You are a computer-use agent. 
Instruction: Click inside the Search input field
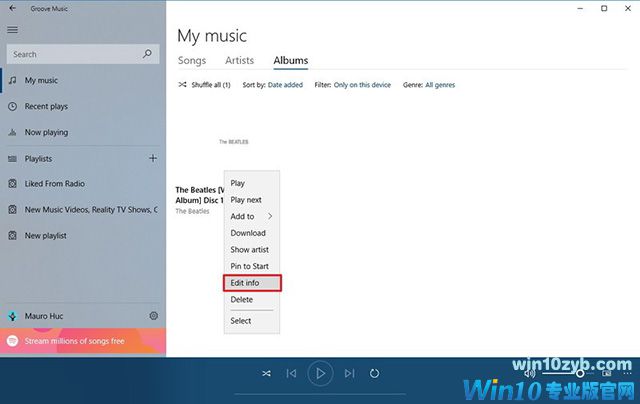pyautogui.click(x=75, y=54)
